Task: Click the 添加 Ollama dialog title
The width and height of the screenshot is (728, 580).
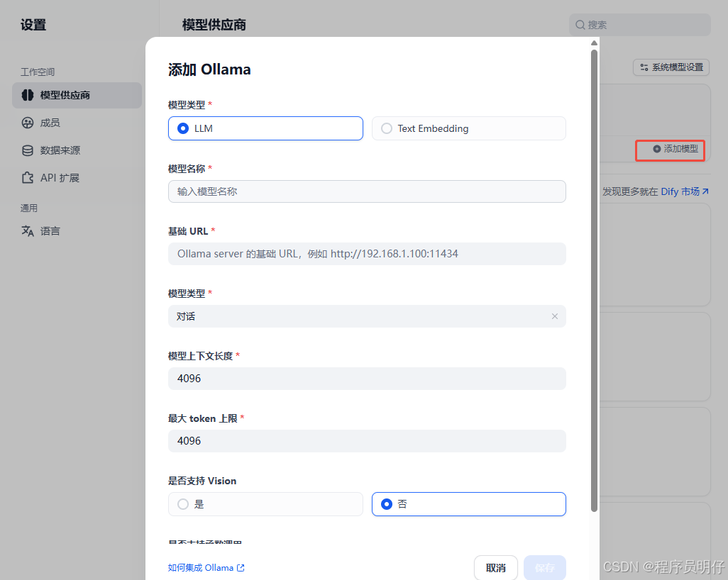Action: click(x=209, y=69)
